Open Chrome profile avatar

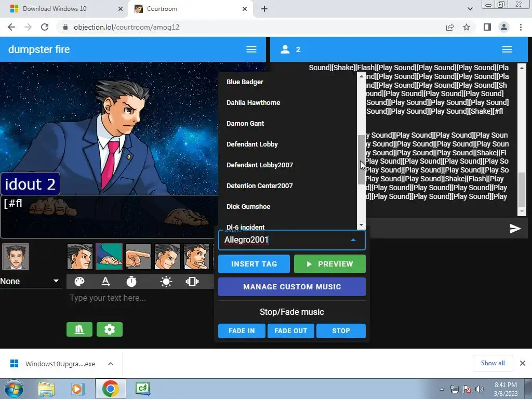(x=504, y=27)
